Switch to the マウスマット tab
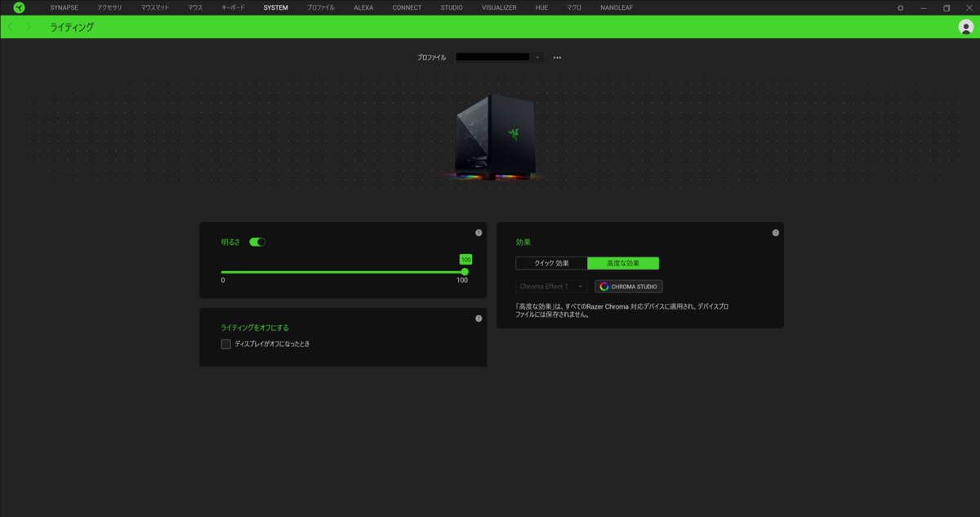This screenshot has height=517, width=980. pyautogui.click(x=154, y=7)
